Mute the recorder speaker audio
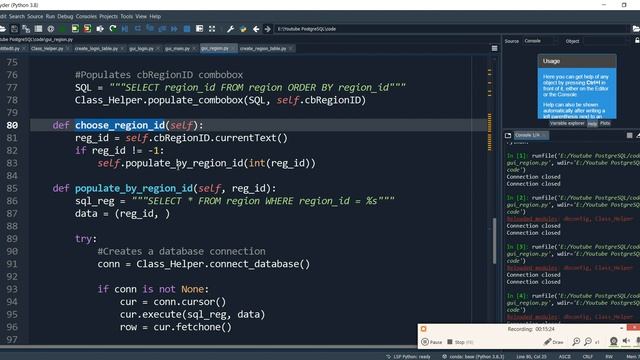The height and width of the screenshot is (360, 640). (626, 341)
